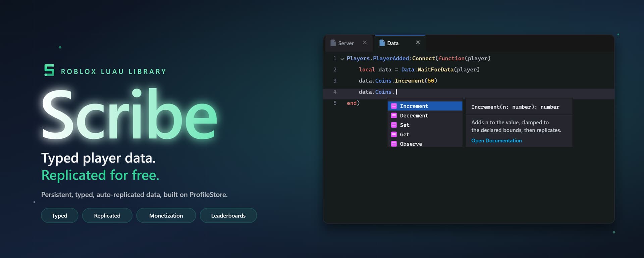Click the Replicated feature pill

coord(107,216)
